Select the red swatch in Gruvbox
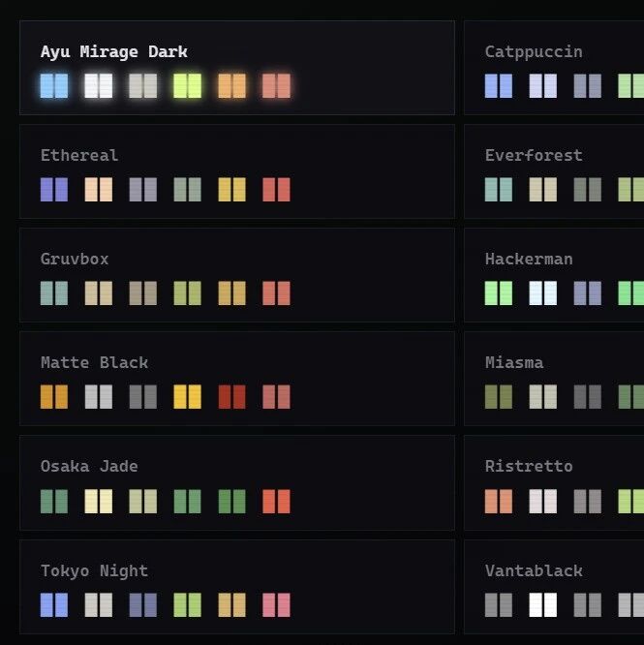This screenshot has height=645, width=644. (276, 293)
